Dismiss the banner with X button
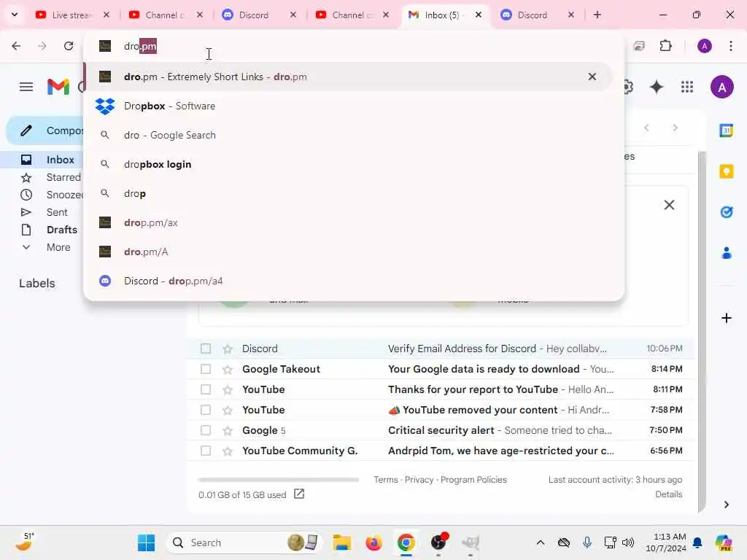 [x=669, y=205]
